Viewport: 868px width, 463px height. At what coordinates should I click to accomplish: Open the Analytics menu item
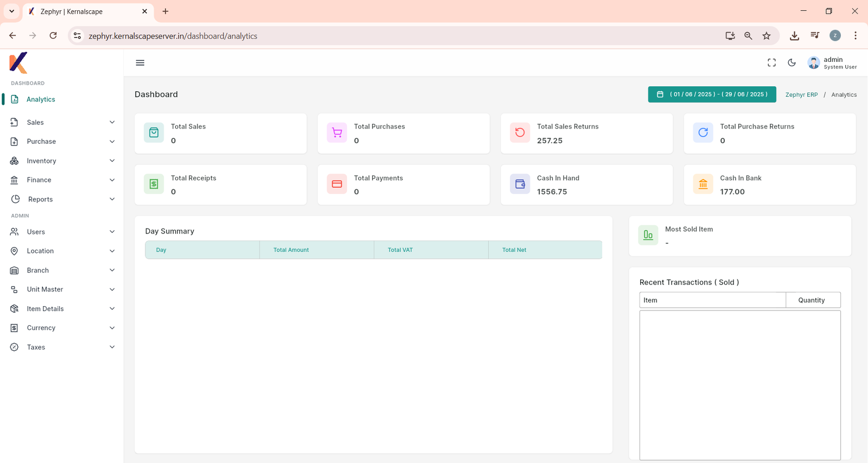pyautogui.click(x=41, y=99)
